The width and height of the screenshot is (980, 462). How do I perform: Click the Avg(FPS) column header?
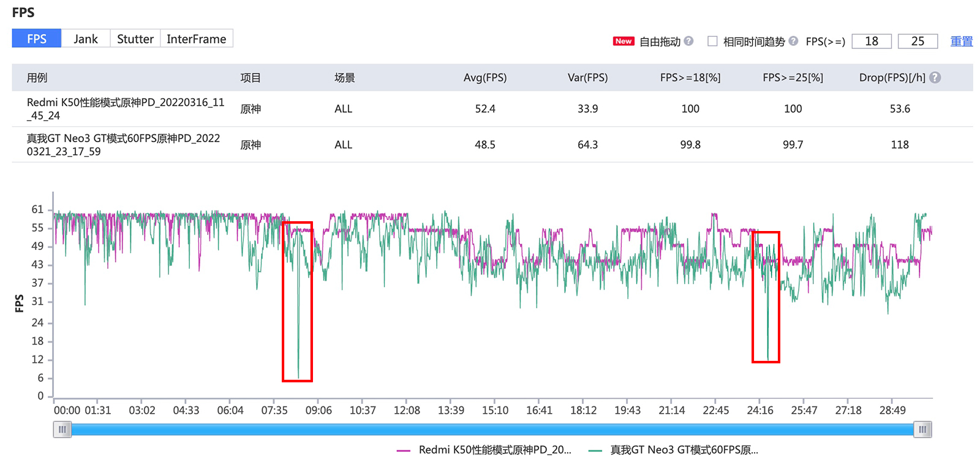[x=484, y=78]
